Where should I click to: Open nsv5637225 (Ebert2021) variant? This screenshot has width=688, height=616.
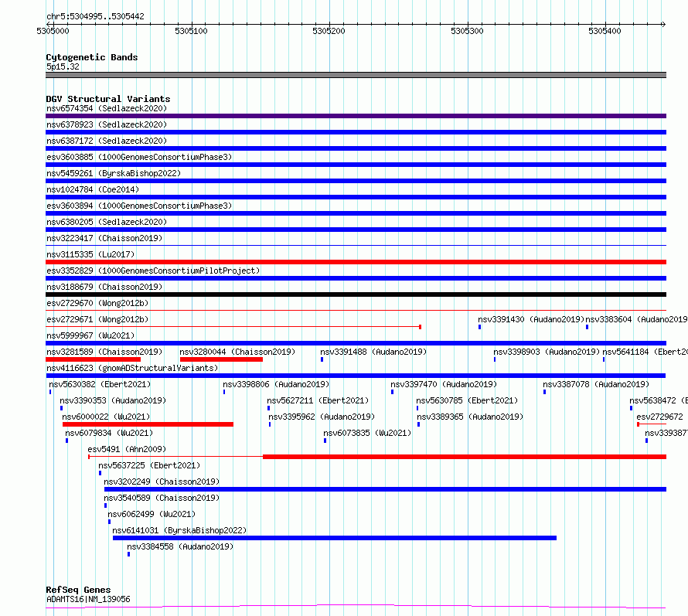(149, 465)
